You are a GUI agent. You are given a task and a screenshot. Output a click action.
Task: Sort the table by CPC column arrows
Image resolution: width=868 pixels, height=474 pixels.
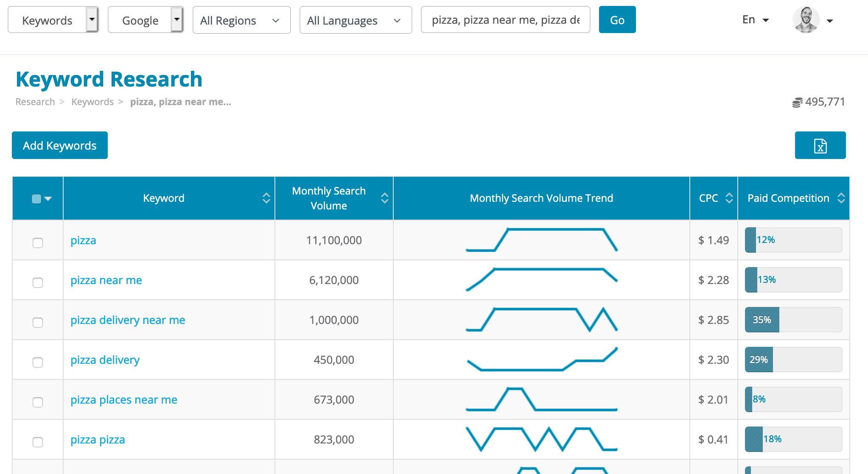[729, 198]
